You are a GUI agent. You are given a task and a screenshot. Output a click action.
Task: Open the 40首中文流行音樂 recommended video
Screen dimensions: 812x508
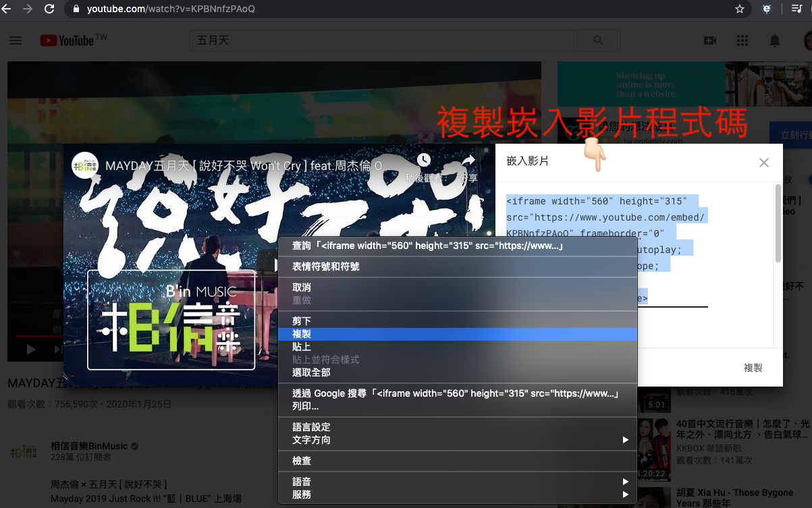(x=742, y=429)
